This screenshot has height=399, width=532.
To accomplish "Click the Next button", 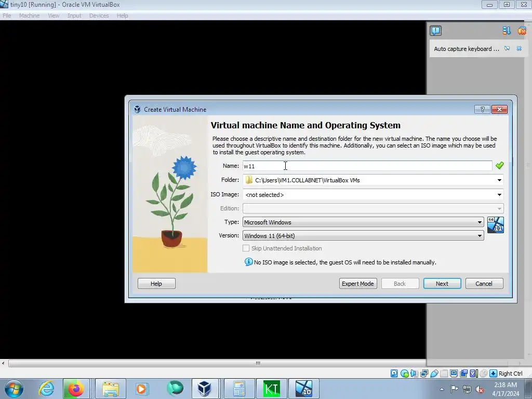I will point(442,284).
